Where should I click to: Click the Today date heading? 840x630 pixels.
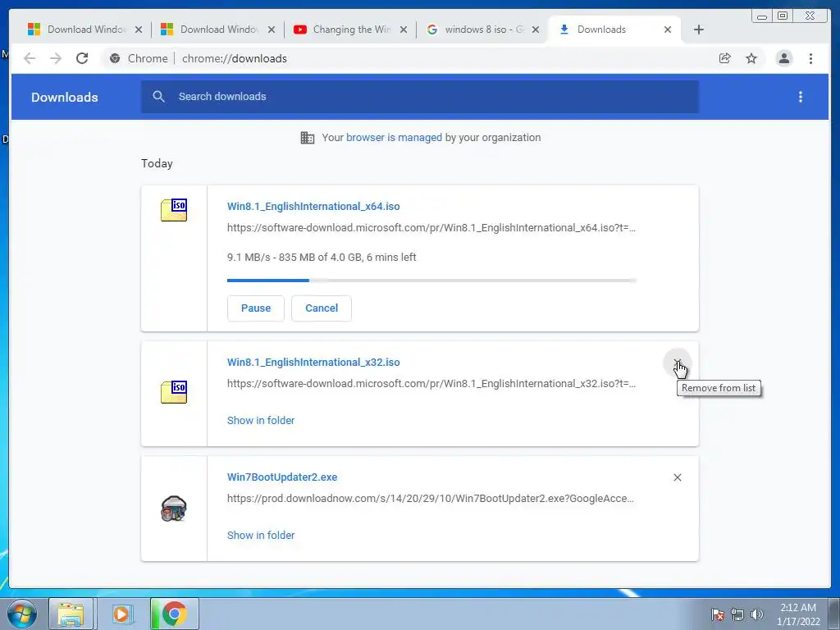click(x=157, y=163)
